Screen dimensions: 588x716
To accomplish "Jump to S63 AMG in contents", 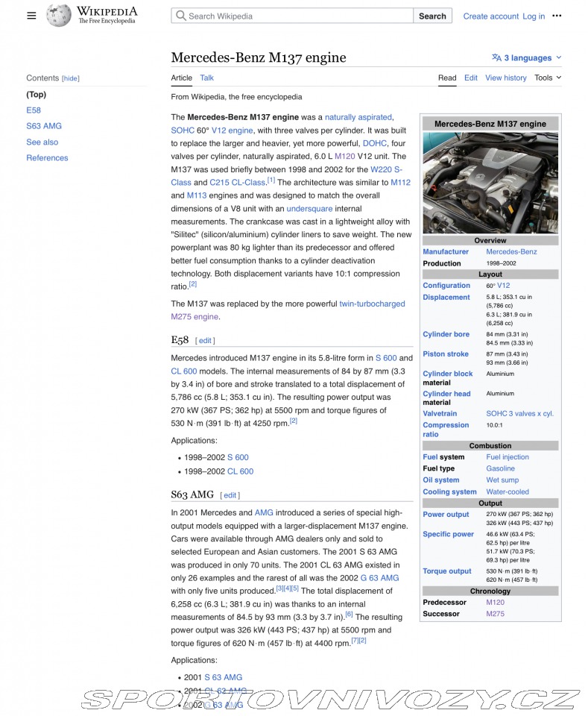I will click(44, 126).
